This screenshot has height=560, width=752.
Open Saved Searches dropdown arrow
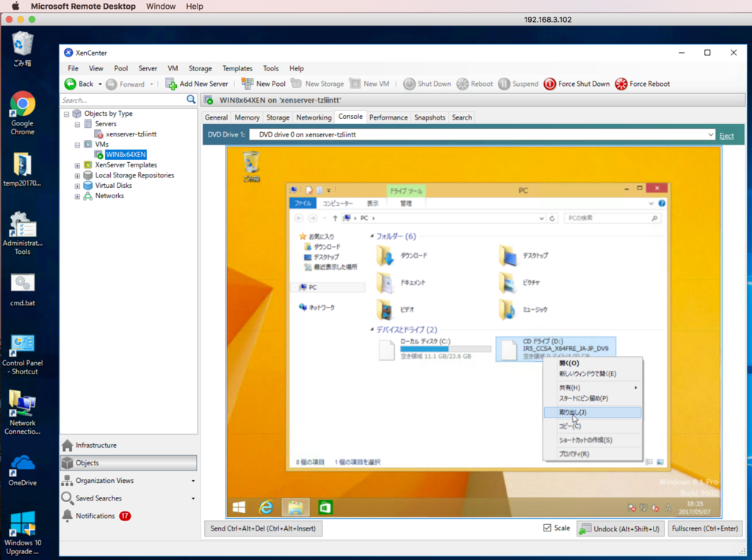pyautogui.click(x=193, y=498)
